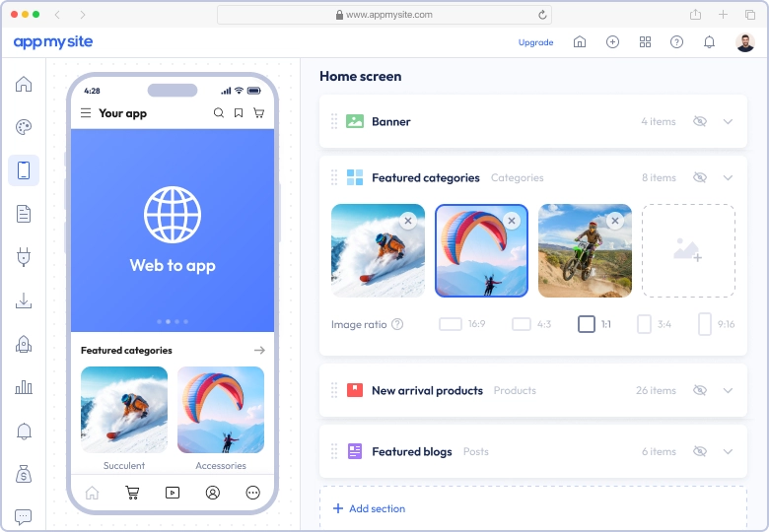Click the appmysite logo
This screenshot has height=532, width=769.
(x=53, y=42)
